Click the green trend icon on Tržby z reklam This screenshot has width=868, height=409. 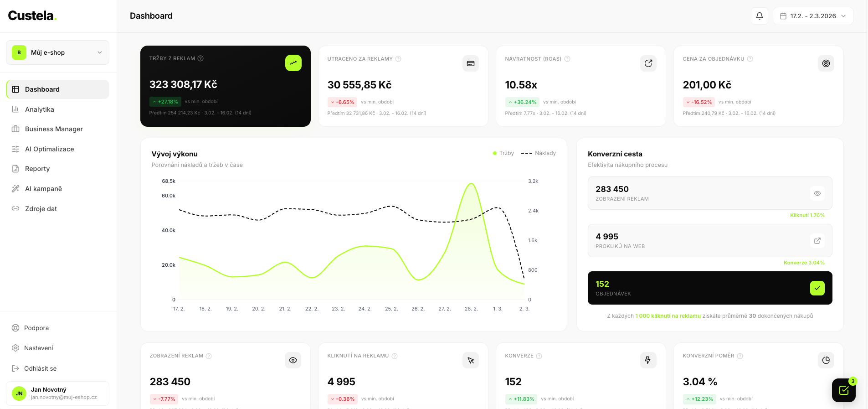tap(293, 63)
